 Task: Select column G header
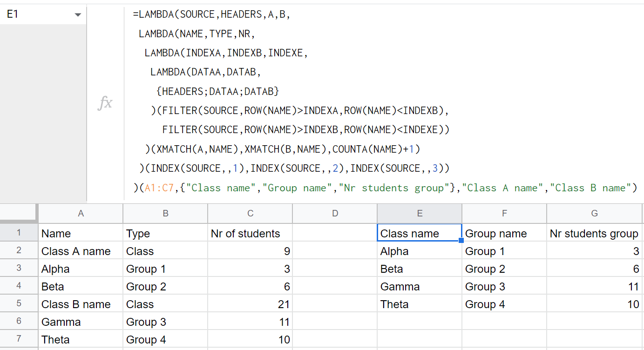[x=595, y=214]
